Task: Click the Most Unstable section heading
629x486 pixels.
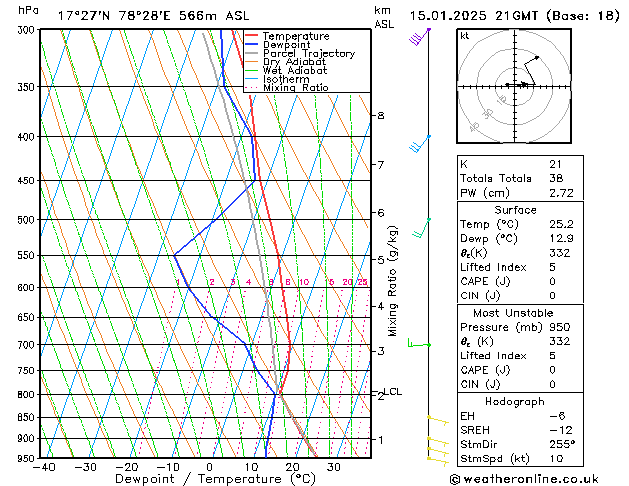Action: 513,313
